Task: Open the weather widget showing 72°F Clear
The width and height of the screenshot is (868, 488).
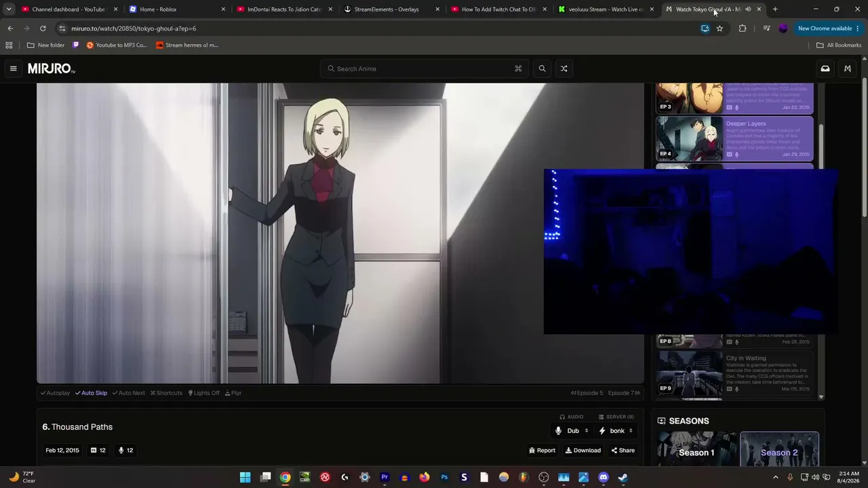Action: (22, 477)
